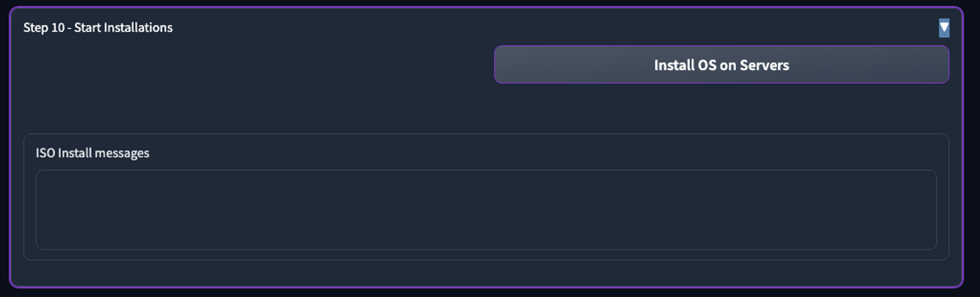Click the ISO Install messages label
Viewport: 980px width, 297px height.
[x=93, y=153]
